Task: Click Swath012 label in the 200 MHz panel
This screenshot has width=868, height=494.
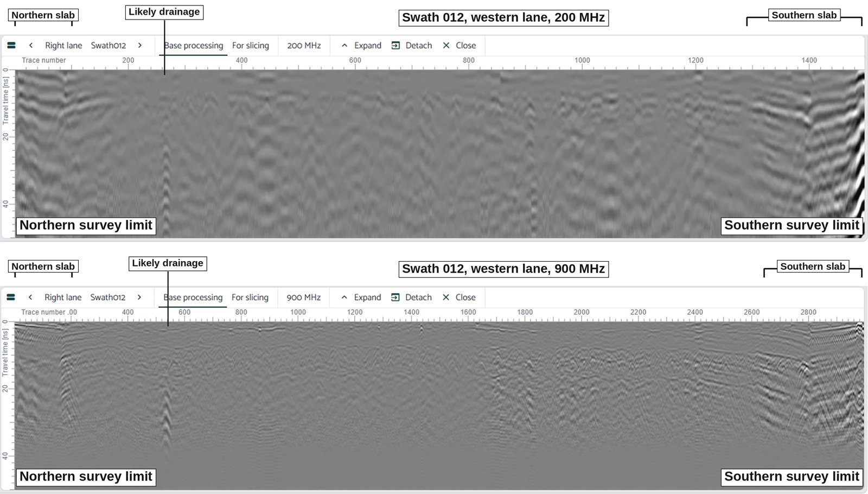Action: [x=108, y=46]
